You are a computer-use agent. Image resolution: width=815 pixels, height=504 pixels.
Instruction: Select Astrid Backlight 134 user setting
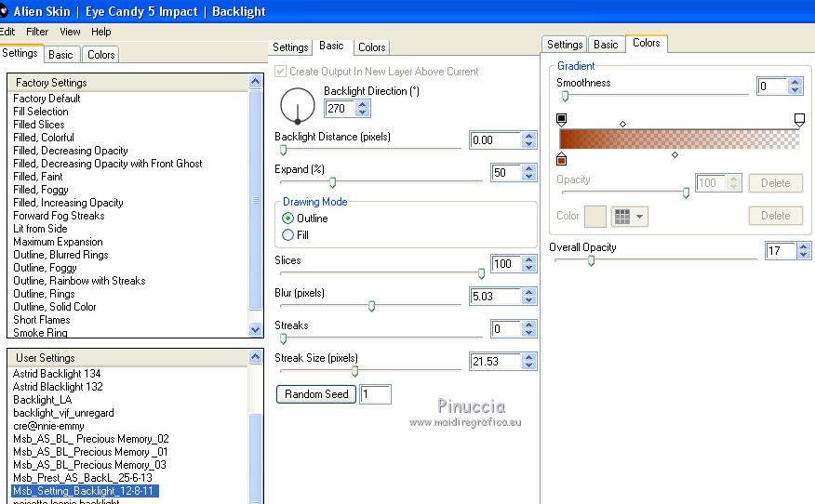click(57, 374)
